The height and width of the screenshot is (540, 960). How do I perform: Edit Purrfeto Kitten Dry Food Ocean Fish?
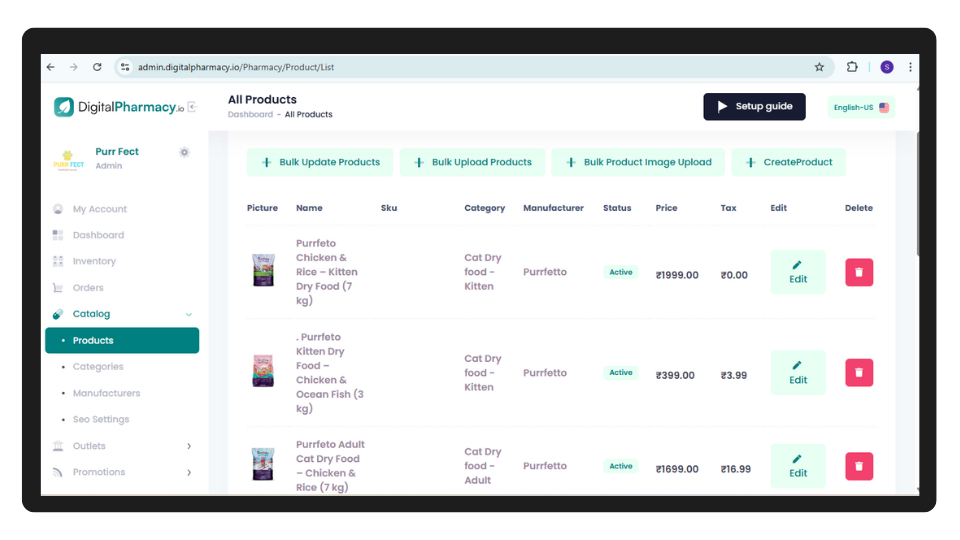[798, 373]
